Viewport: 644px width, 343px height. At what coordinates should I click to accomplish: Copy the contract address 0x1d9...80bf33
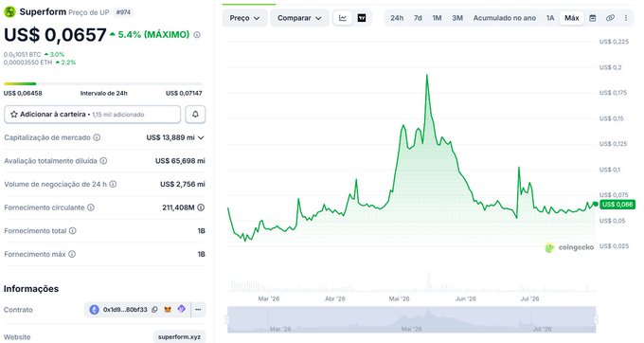click(154, 310)
